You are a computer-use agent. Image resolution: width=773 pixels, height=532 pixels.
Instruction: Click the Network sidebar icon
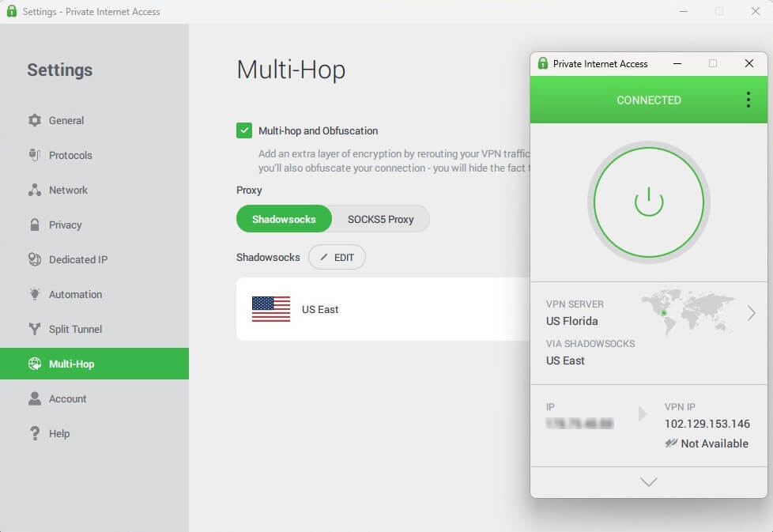pyautogui.click(x=35, y=190)
